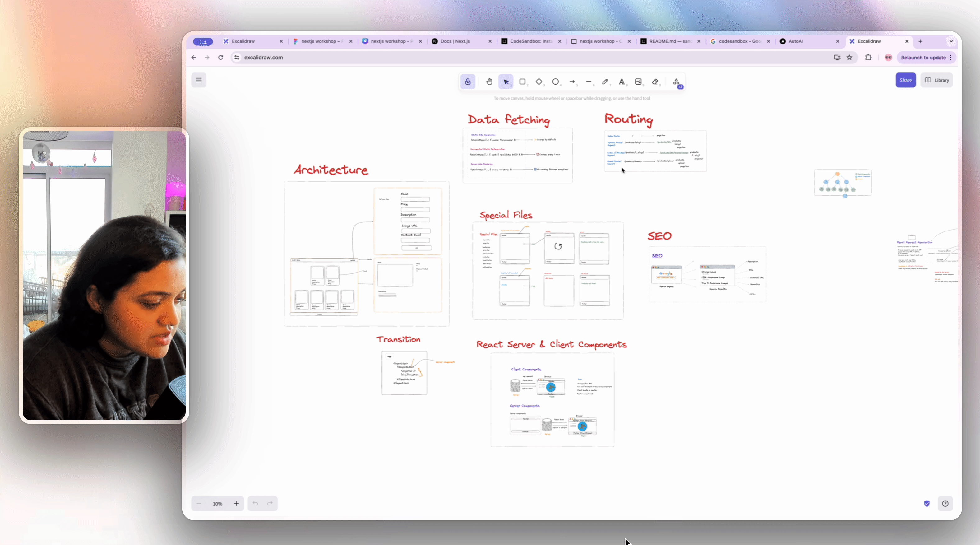Screen dimensions: 980x545
Task: Toggle keep selected tool active lock
Action: click(468, 82)
